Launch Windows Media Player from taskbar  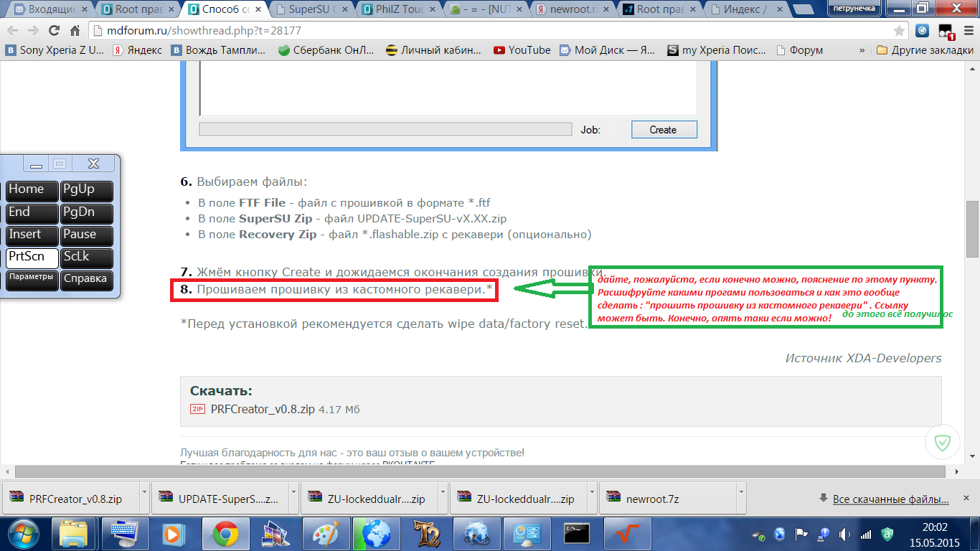(174, 533)
